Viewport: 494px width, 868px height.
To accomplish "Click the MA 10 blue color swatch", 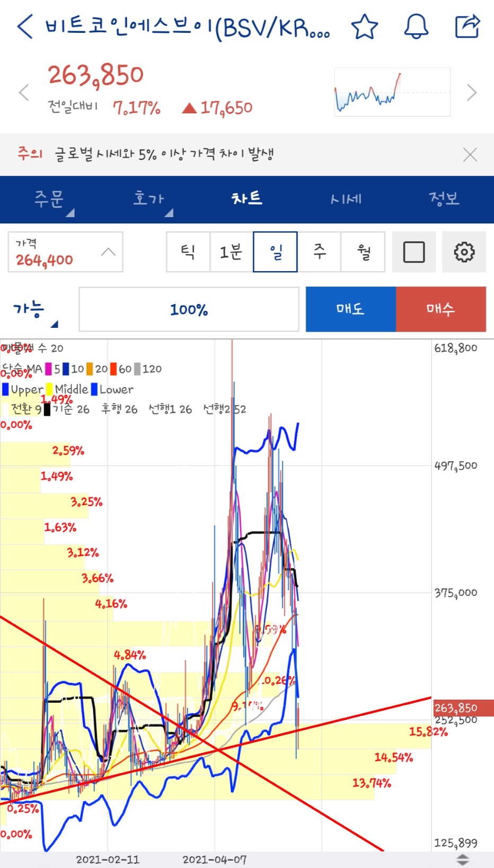I will (x=66, y=369).
